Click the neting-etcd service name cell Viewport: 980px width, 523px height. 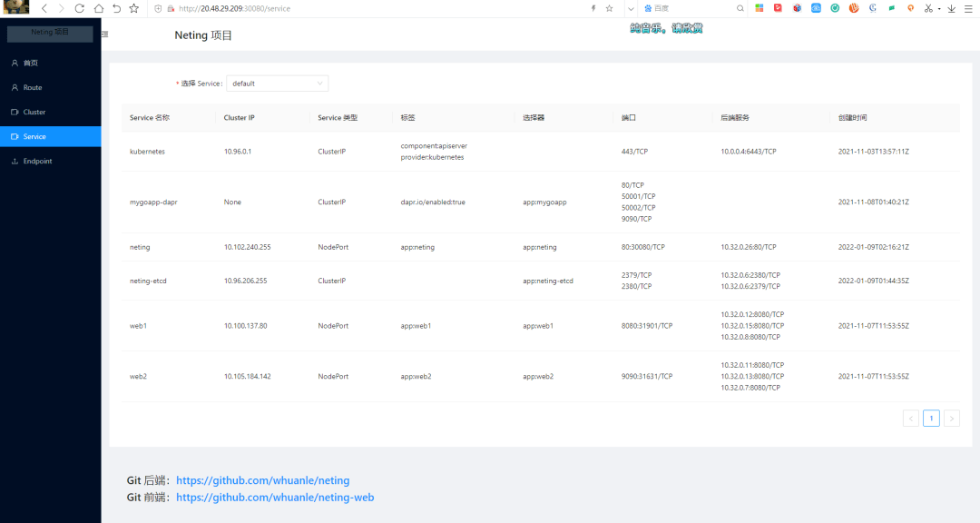(148, 281)
